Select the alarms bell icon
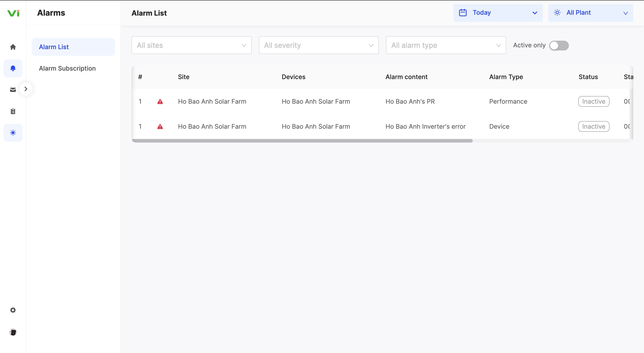Viewport: 644px width, 353px height. pyautogui.click(x=13, y=68)
